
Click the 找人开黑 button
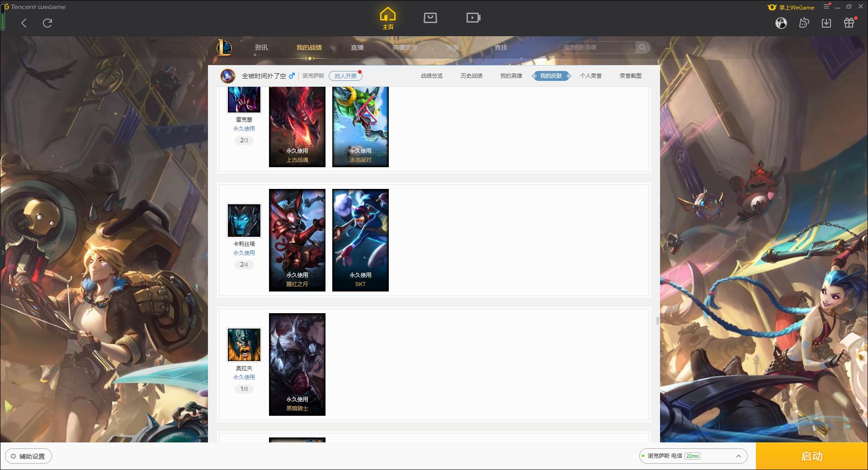[x=345, y=76]
